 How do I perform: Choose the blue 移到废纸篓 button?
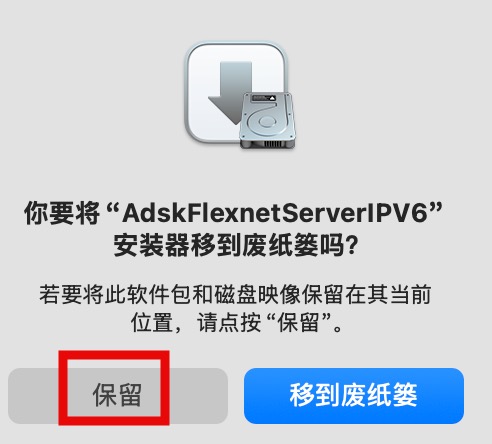(x=354, y=396)
